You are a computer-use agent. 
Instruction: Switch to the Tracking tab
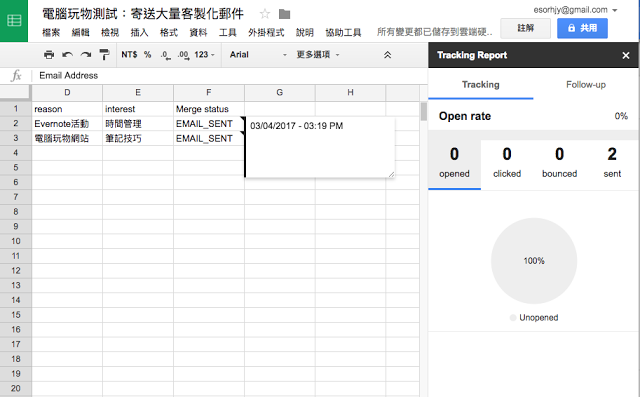pyautogui.click(x=481, y=85)
